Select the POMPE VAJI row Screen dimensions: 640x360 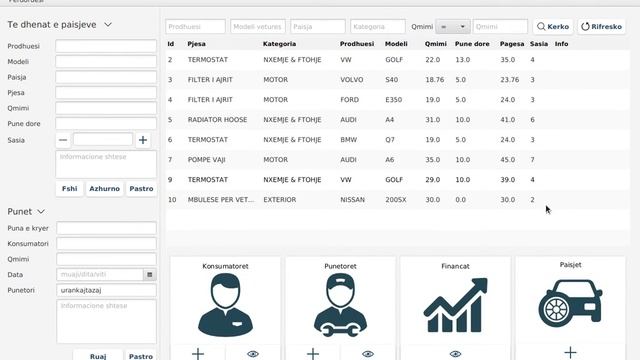398,160
